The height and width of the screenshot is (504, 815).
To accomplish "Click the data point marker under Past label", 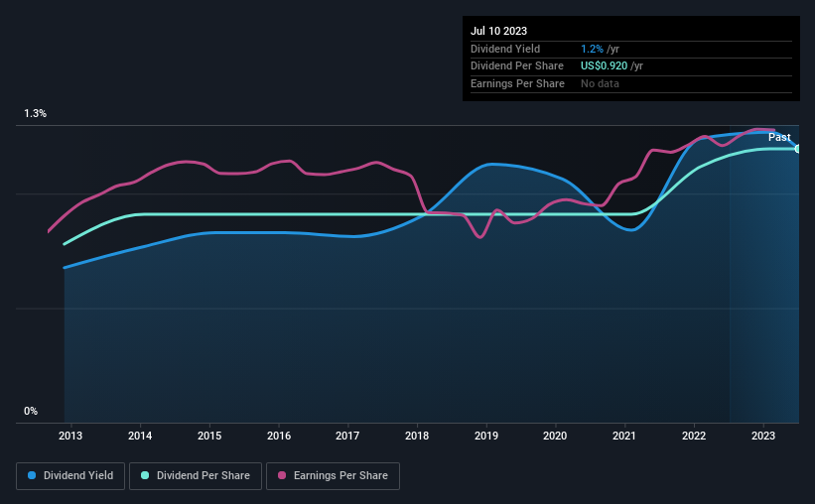I will [x=798, y=149].
